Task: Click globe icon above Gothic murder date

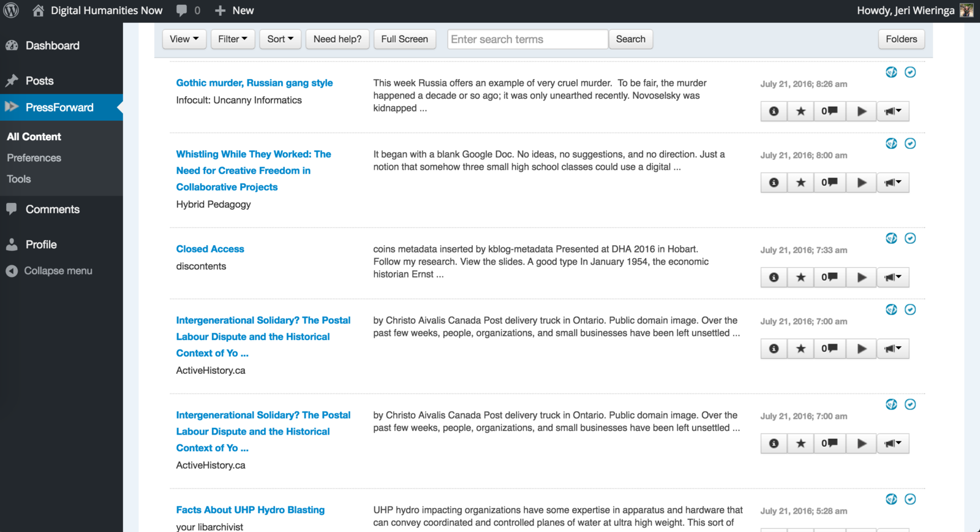Action: (891, 72)
